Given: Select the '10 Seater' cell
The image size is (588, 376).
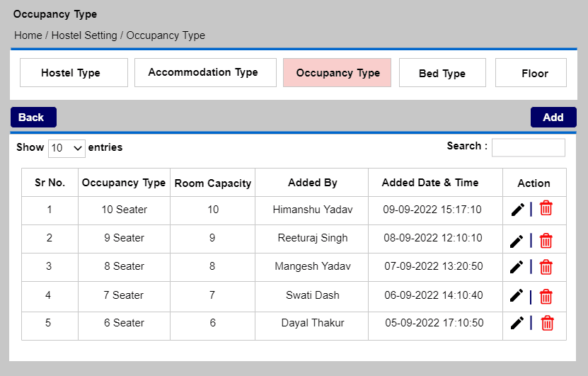Looking at the screenshot, I should pyautogui.click(x=124, y=210).
